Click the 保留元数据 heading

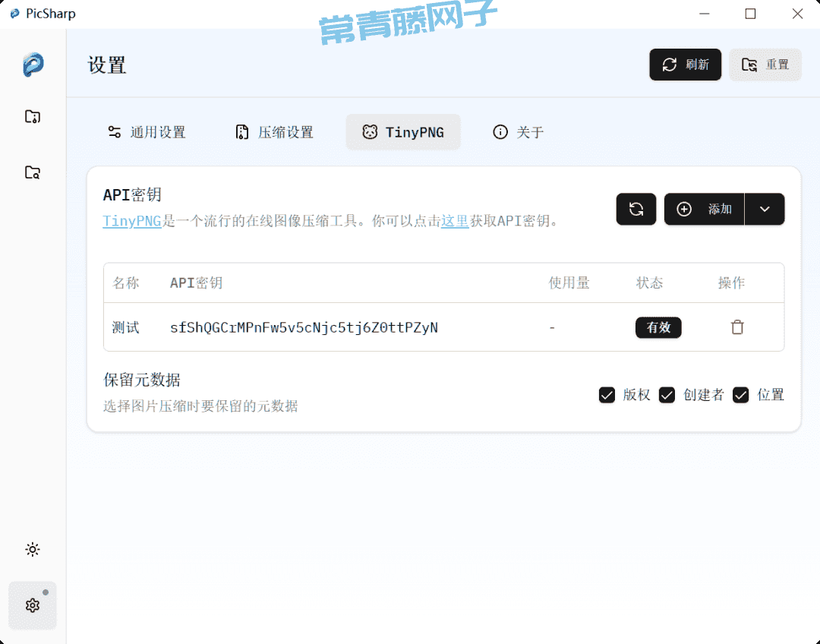(142, 380)
